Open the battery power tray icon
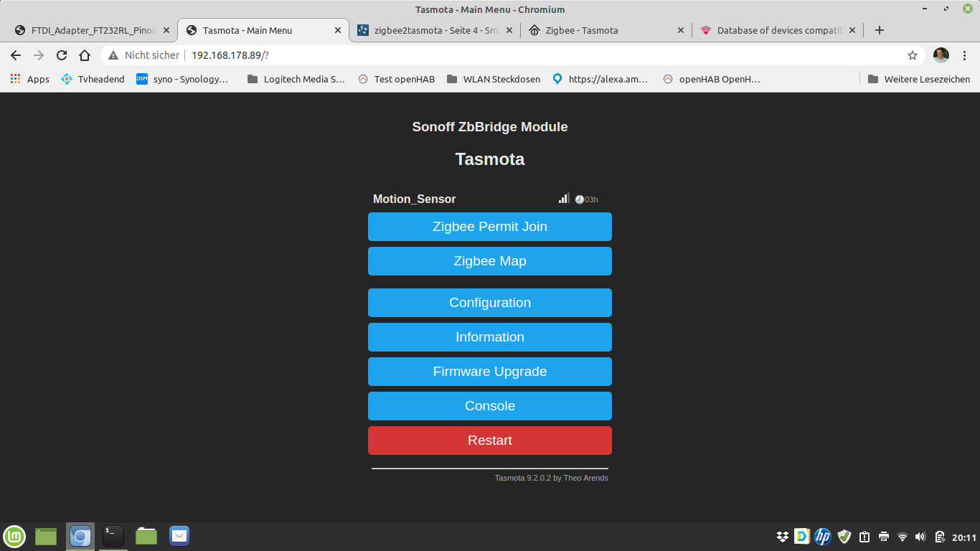The height and width of the screenshot is (551, 980). [940, 537]
